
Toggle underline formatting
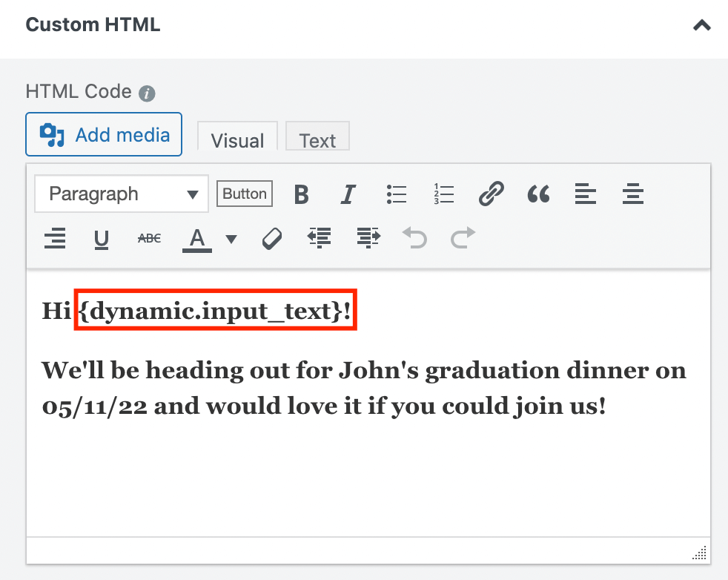[x=102, y=238]
